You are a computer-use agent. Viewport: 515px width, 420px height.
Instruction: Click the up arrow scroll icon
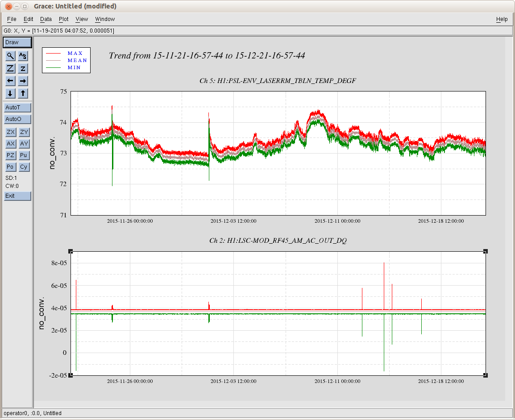point(23,93)
